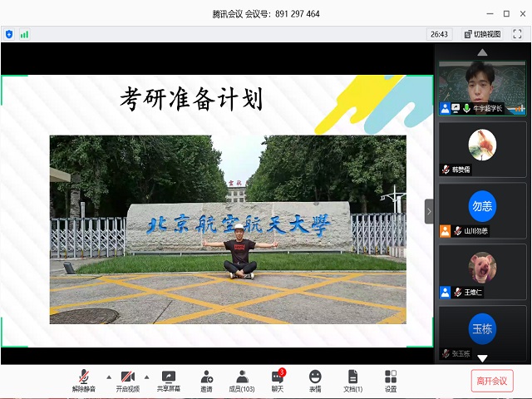Open the 表情 emoji reactions
The height and width of the screenshot is (399, 532).
(315, 381)
